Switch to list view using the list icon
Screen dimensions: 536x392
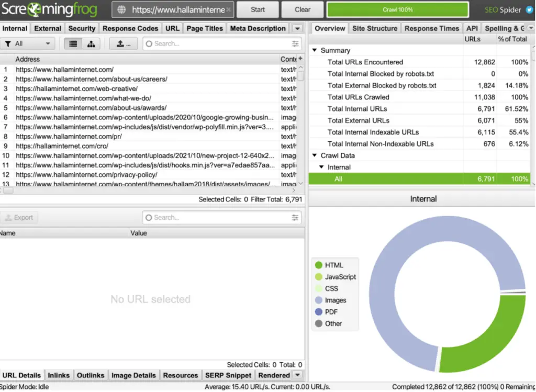pyautogui.click(x=73, y=44)
